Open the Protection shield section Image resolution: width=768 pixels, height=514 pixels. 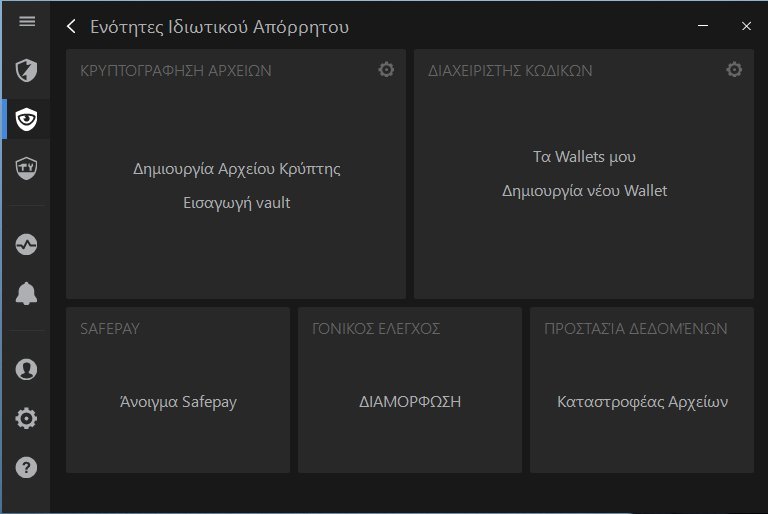[x=26, y=71]
